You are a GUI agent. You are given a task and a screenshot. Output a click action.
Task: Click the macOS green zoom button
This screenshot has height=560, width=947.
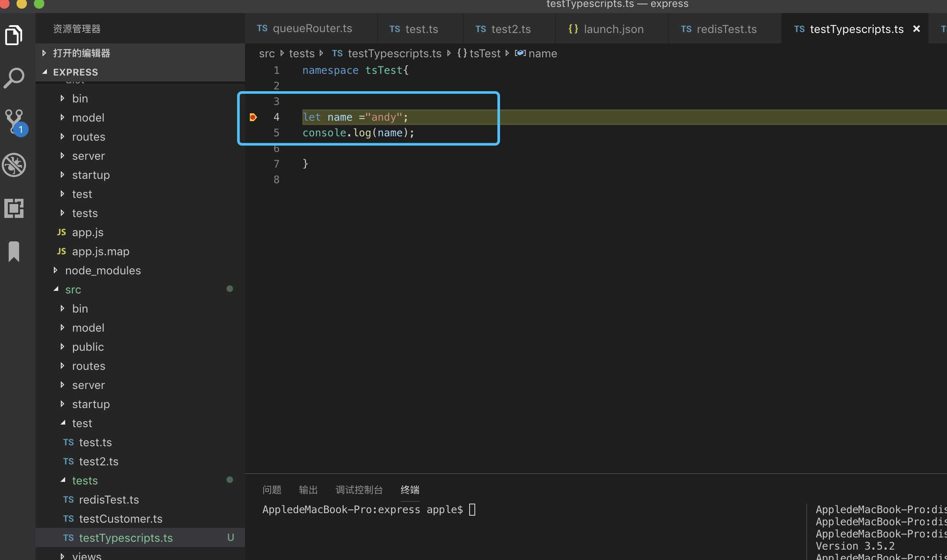click(39, 3)
